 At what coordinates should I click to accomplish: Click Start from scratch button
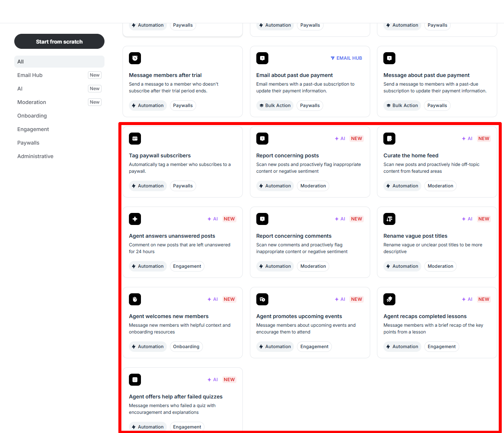click(x=59, y=41)
